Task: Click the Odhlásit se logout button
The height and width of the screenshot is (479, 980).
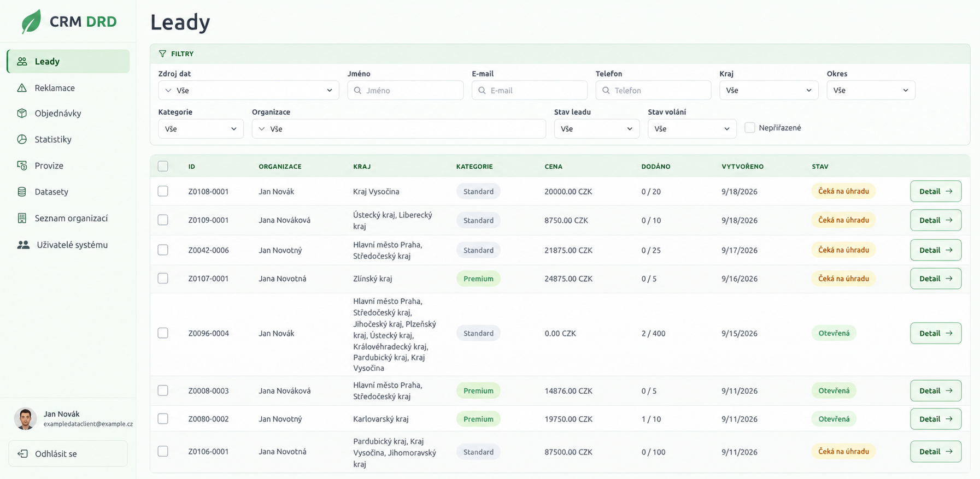Action: (68, 453)
